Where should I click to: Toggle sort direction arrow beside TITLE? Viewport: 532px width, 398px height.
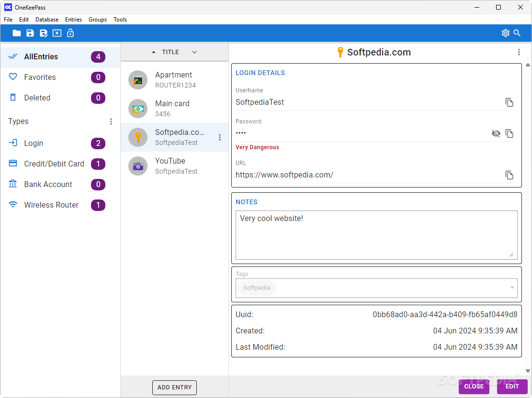pyautogui.click(x=154, y=52)
